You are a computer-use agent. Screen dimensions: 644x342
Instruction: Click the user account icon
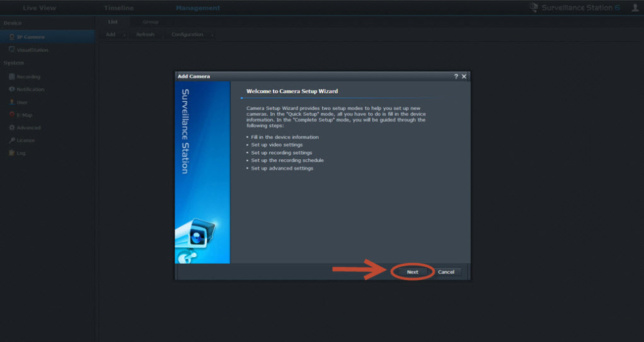click(635, 8)
